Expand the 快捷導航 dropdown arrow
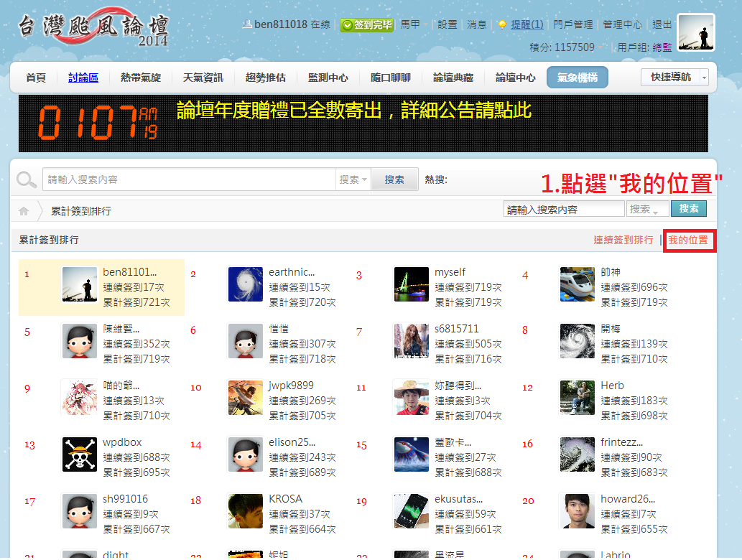 click(x=704, y=77)
